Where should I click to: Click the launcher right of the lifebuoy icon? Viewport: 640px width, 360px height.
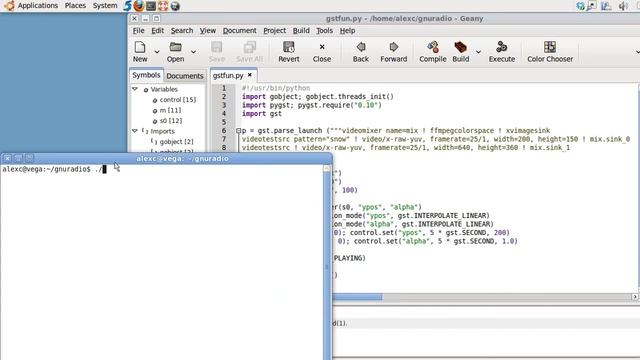point(175,6)
